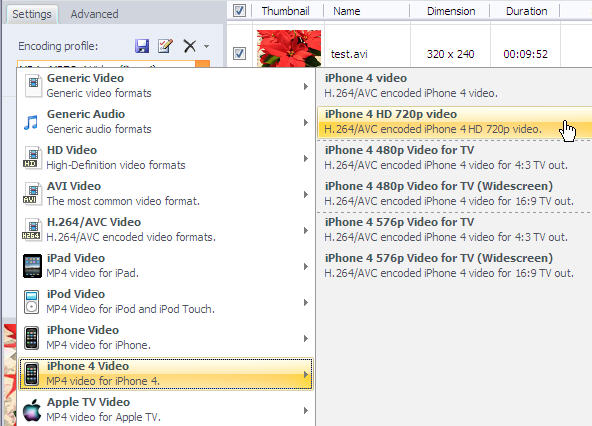This screenshot has width=592, height=426.
Task: Expand the iPod Video submenu arrow
Action: click(x=305, y=303)
